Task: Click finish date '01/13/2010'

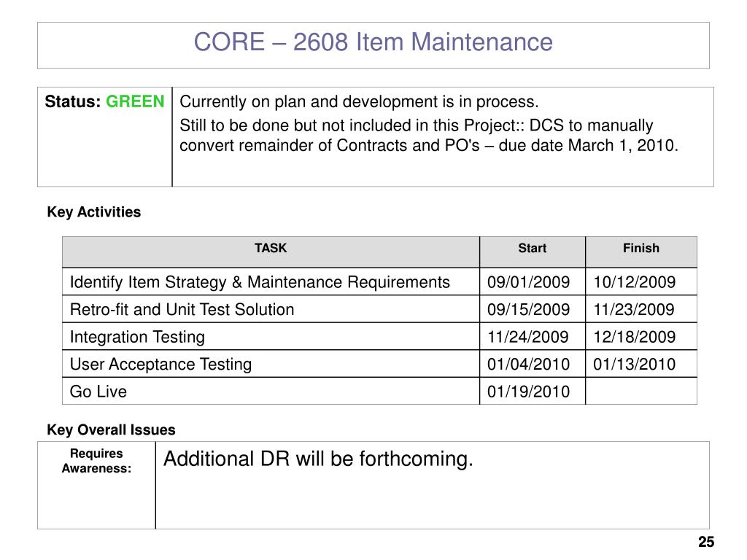Action: (634, 365)
